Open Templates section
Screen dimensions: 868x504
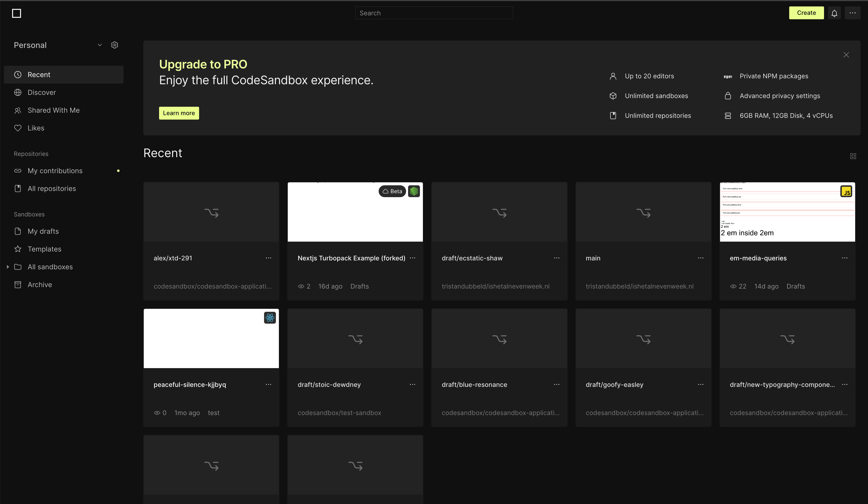coord(64,249)
